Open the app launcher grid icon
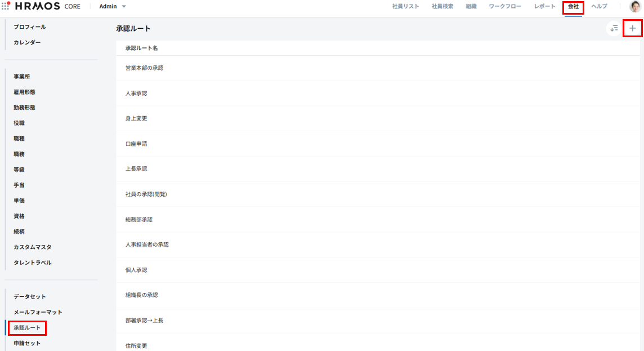The width and height of the screenshot is (644, 351). tap(6, 6)
